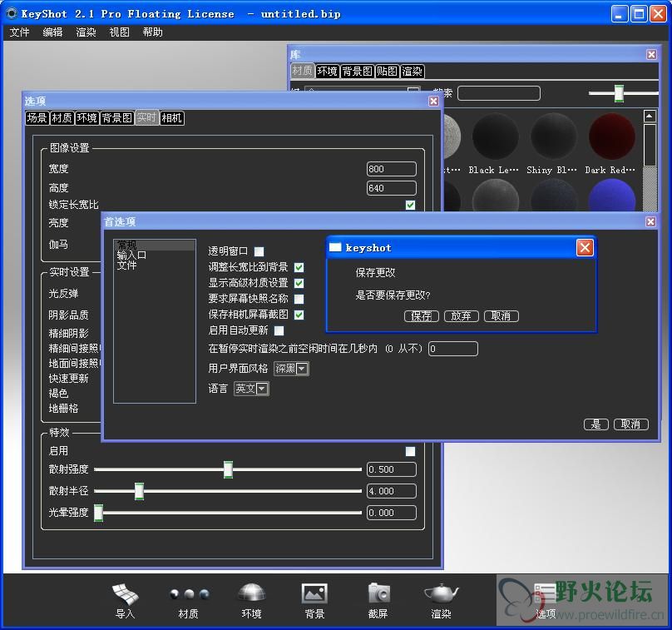Enable the 透明窗口 checkbox
672x630 pixels.
pyautogui.click(x=259, y=251)
